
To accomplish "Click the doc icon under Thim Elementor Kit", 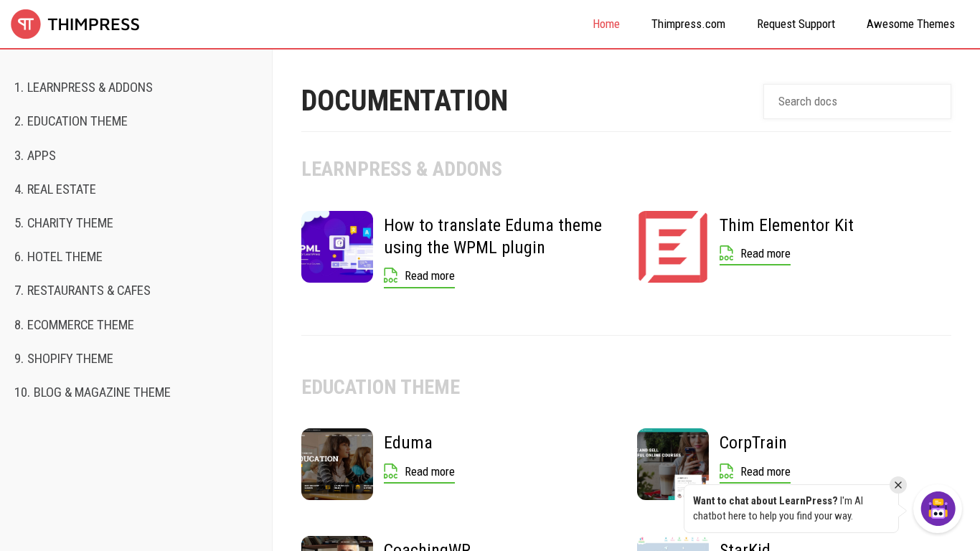I will (x=726, y=253).
